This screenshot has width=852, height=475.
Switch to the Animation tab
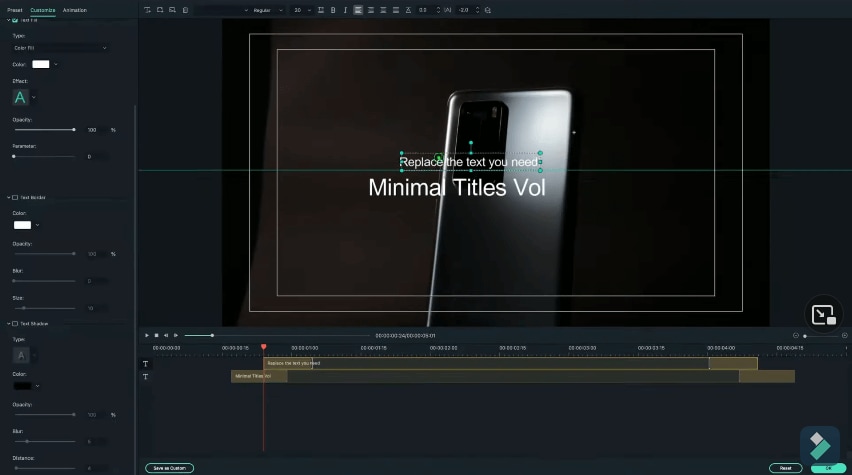click(x=74, y=10)
